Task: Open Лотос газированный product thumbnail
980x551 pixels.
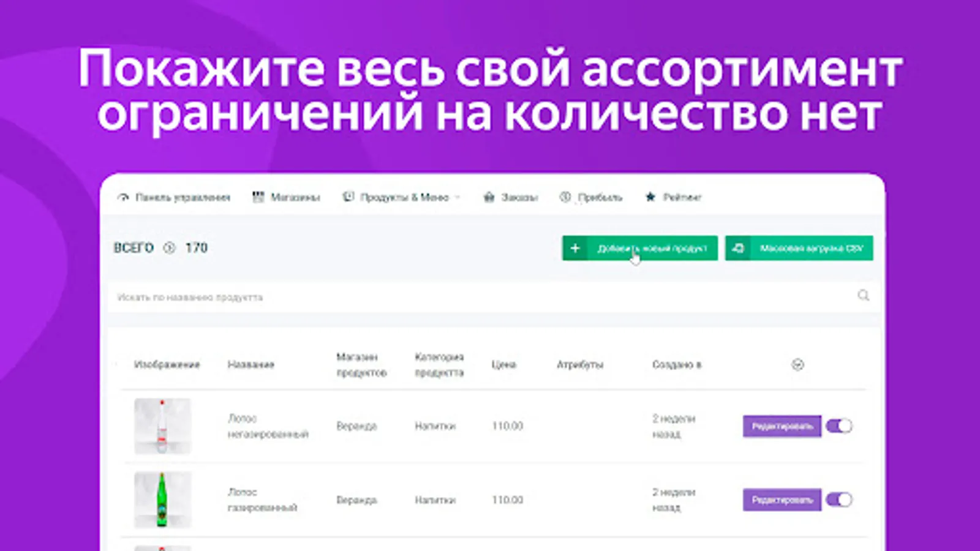Action: tap(162, 500)
